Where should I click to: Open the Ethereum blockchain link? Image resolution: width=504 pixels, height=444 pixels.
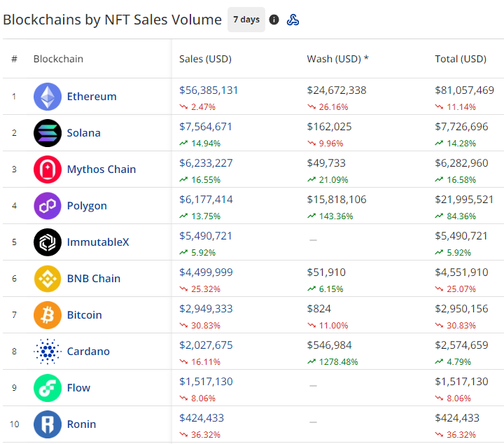[x=92, y=97]
